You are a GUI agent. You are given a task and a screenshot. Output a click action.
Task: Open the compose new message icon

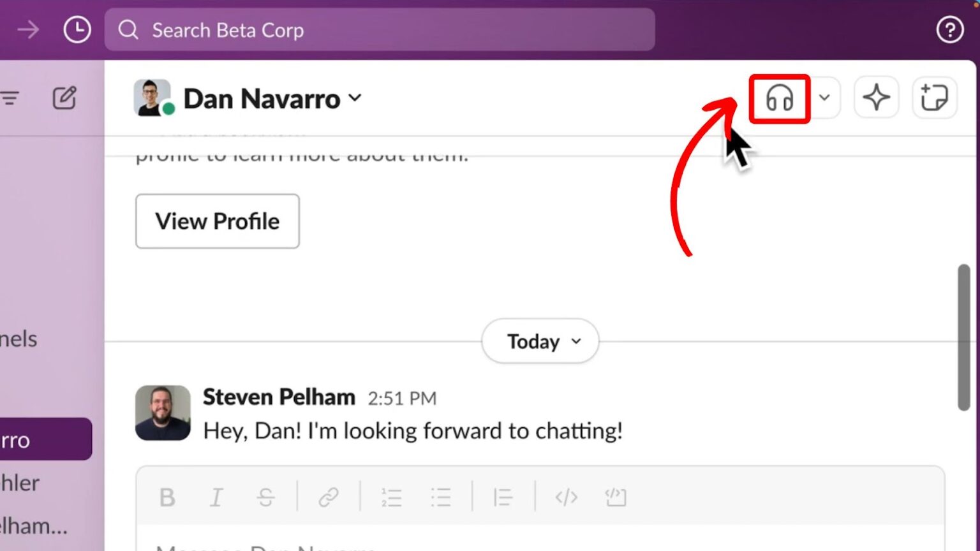click(x=64, y=98)
